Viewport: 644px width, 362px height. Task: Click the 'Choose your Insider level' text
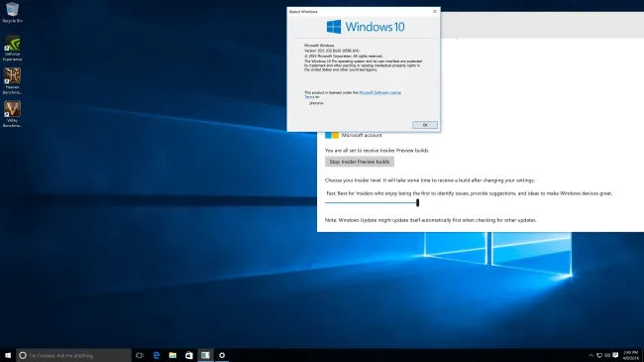[x=430, y=181]
